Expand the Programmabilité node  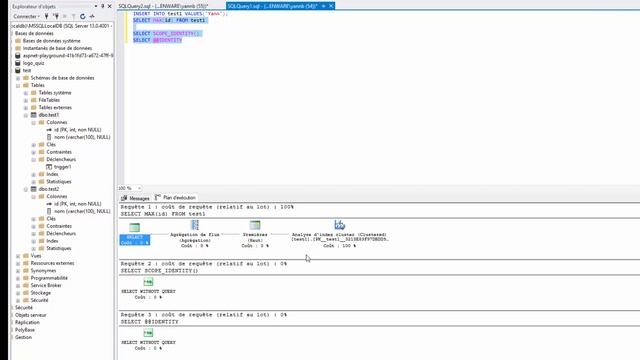pyautogui.click(x=18, y=278)
